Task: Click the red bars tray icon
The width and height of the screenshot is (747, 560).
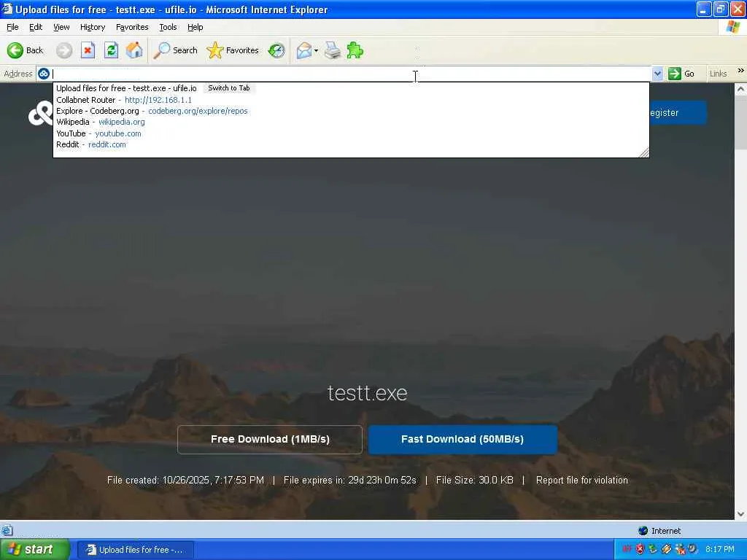Action: coord(627,549)
